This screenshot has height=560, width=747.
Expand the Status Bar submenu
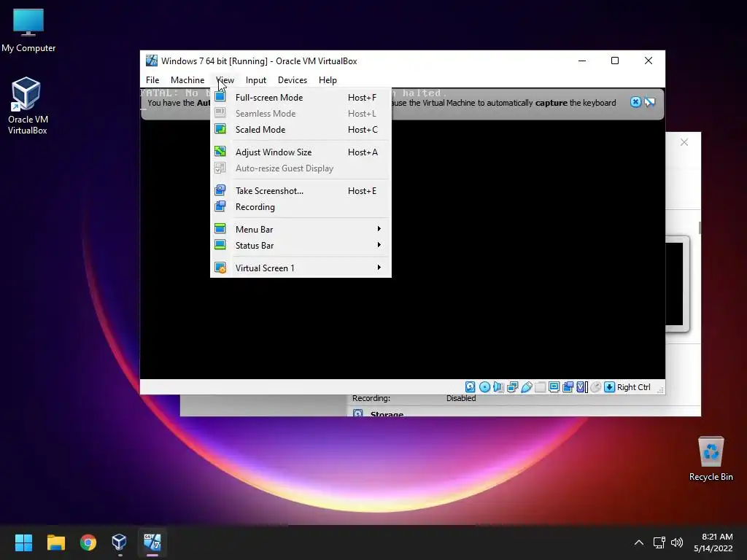tap(379, 245)
